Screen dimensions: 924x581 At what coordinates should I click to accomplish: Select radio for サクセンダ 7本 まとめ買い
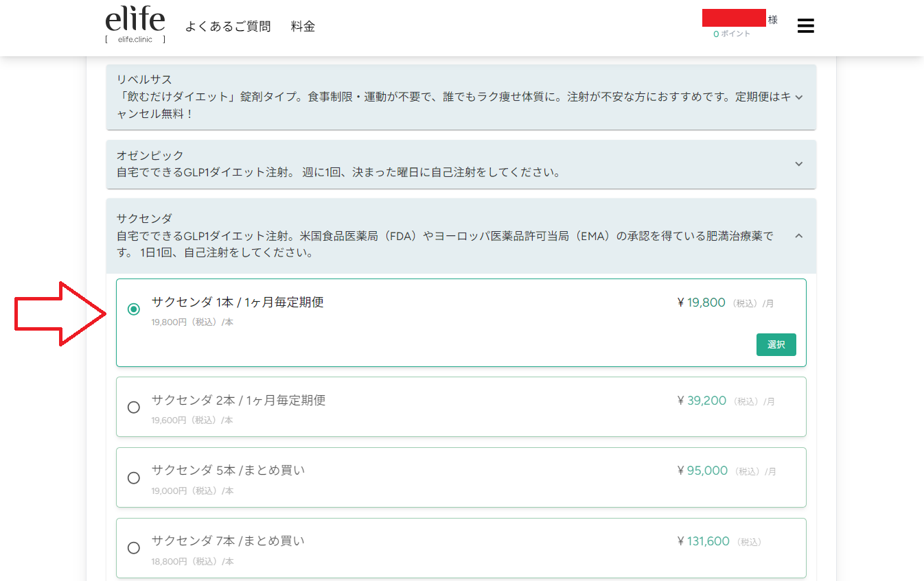[134, 548]
